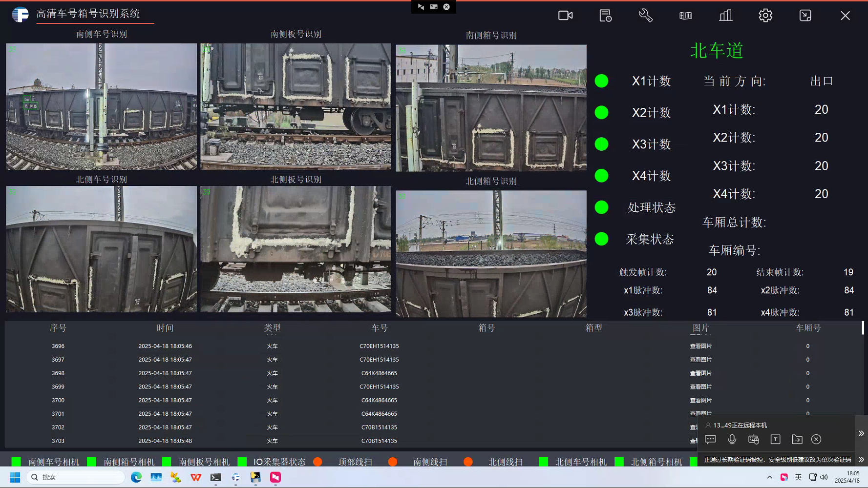This screenshot has height=488, width=868.
Task: Click the text T icon in remote panel
Action: point(775,439)
